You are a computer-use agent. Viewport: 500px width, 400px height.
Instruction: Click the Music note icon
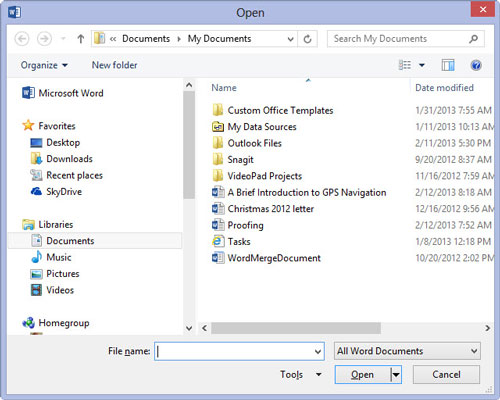pos(36,257)
